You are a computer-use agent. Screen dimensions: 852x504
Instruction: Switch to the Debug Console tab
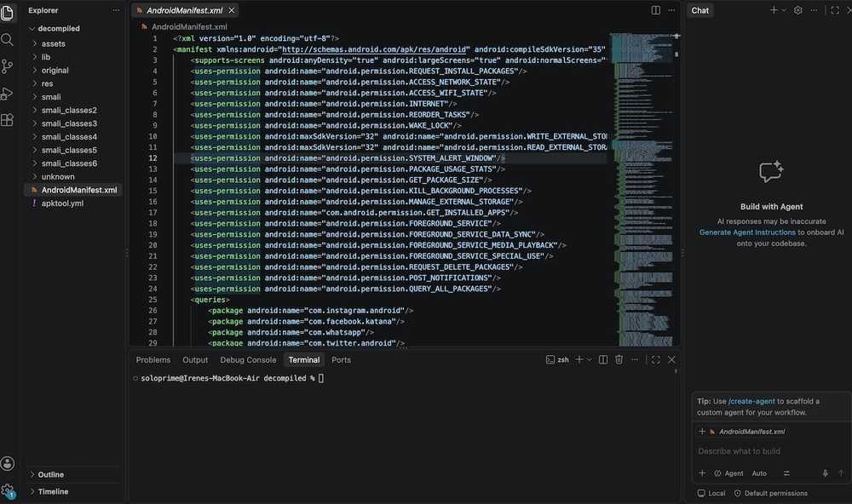(x=248, y=359)
